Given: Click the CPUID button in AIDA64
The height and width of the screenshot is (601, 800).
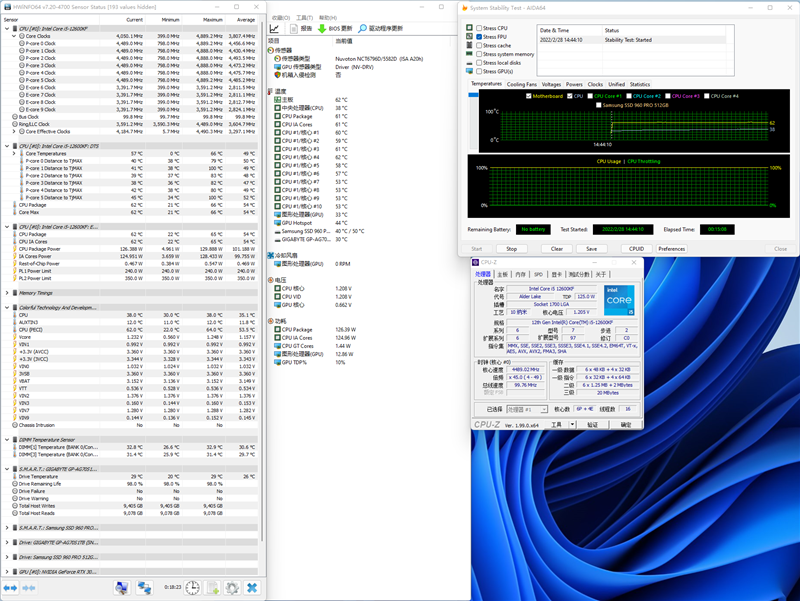Looking at the screenshot, I should (636, 249).
